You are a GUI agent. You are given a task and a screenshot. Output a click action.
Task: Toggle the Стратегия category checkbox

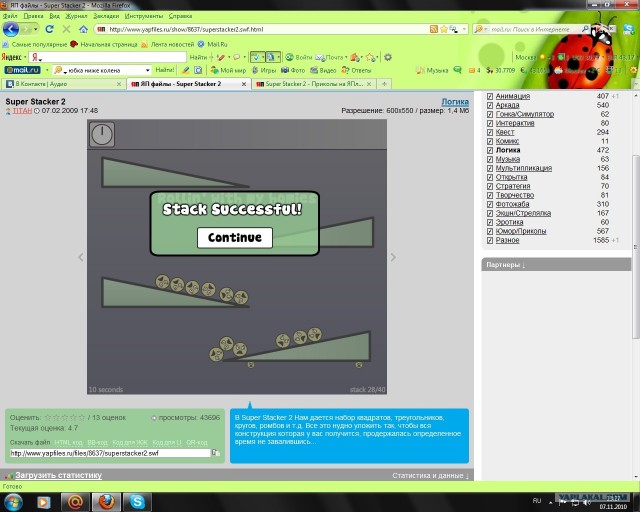(x=490, y=186)
